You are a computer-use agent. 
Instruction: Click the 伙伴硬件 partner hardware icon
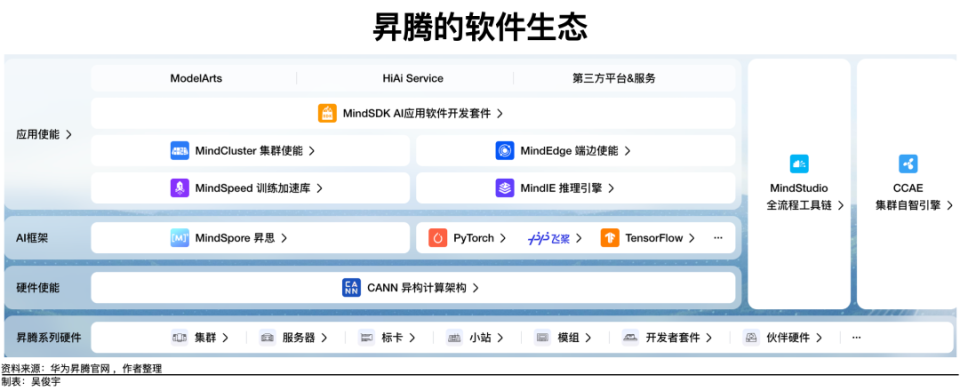(751, 337)
